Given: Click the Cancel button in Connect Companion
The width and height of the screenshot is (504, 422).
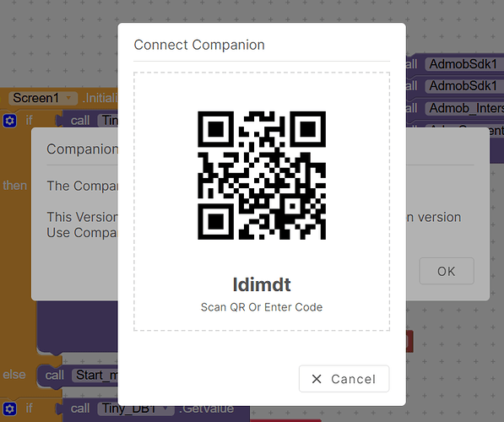Looking at the screenshot, I should click(x=344, y=379).
